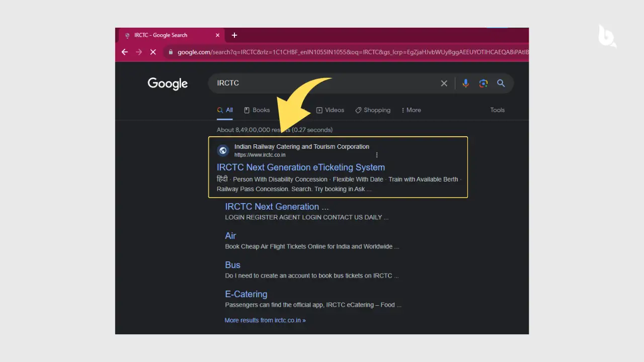Open the Tools options

[498, 110]
